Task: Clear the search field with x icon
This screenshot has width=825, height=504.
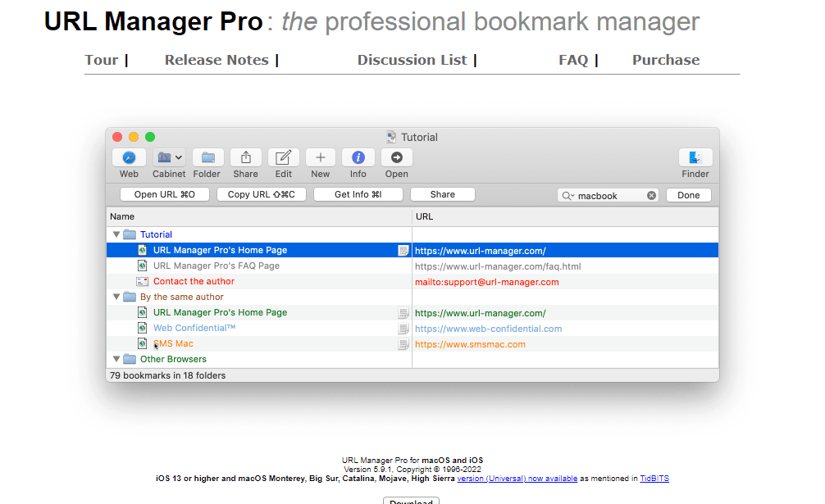Action: (651, 196)
